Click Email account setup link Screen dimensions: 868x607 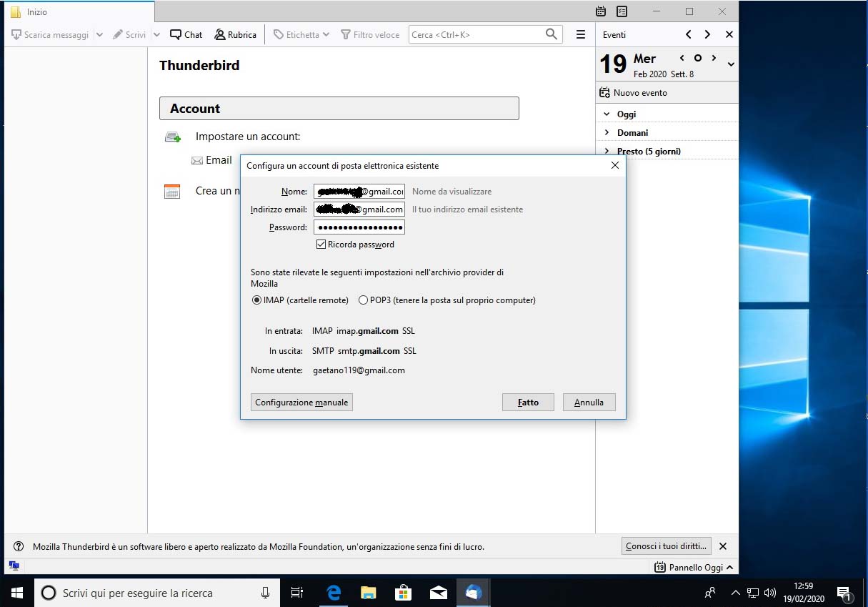click(211, 160)
